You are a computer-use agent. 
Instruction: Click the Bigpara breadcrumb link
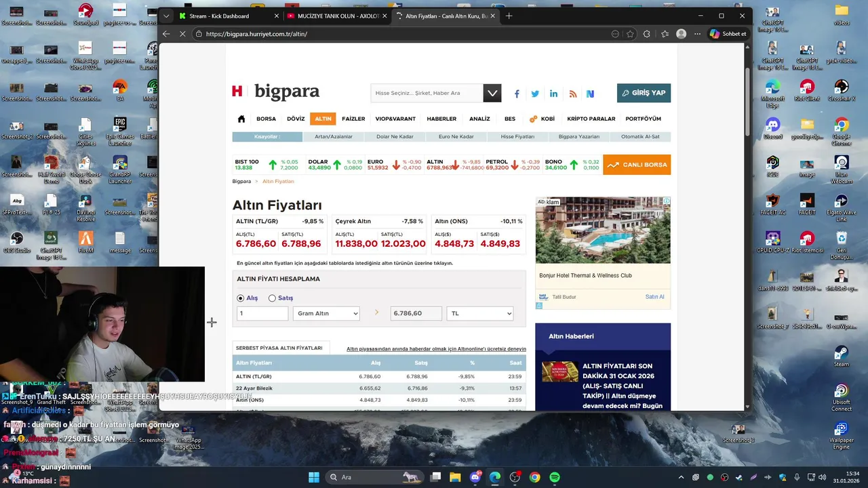241,182
